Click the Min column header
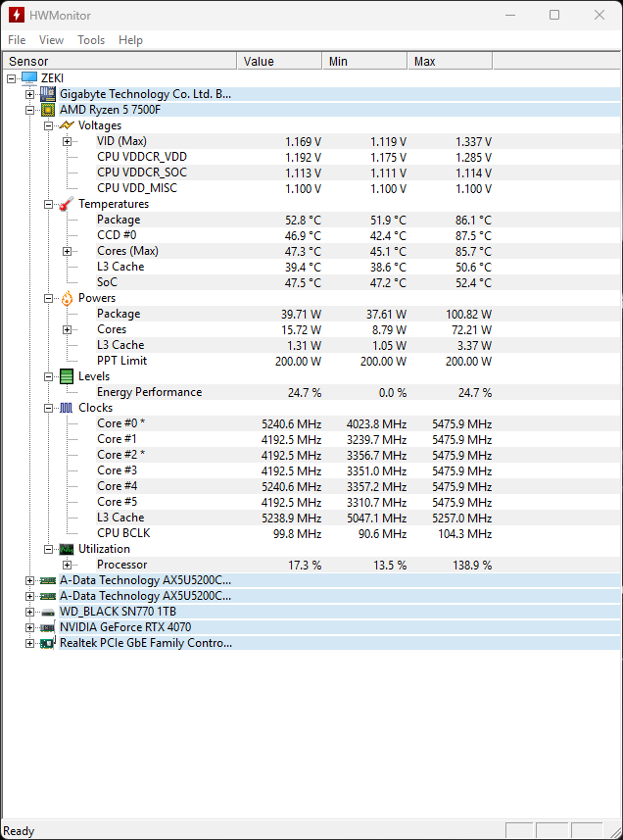 coord(365,61)
